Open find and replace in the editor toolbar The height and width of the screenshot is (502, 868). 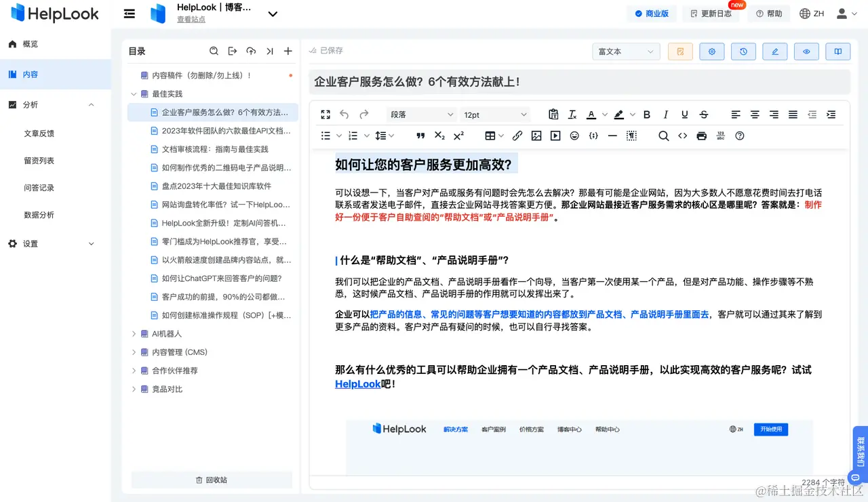tap(664, 135)
